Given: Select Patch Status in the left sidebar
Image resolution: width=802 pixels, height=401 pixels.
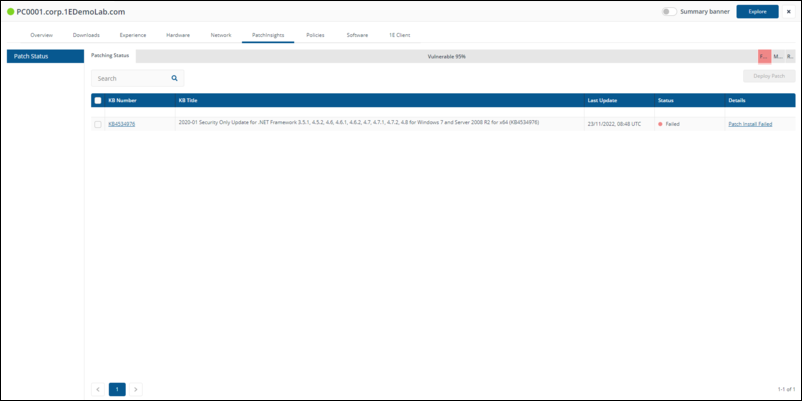Looking at the screenshot, I should click(43, 56).
